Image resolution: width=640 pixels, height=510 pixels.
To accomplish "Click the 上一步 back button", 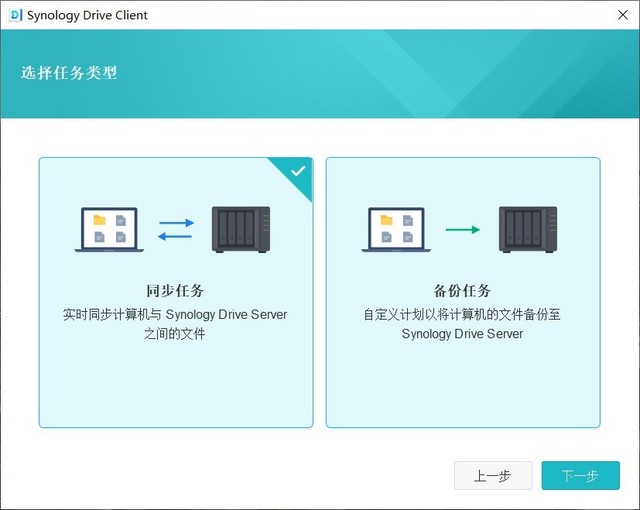I will tap(493, 475).
